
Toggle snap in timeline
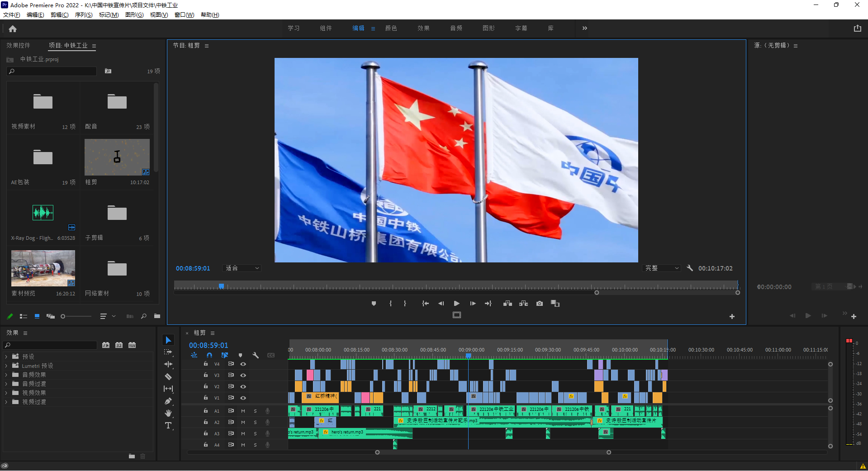[209, 355]
